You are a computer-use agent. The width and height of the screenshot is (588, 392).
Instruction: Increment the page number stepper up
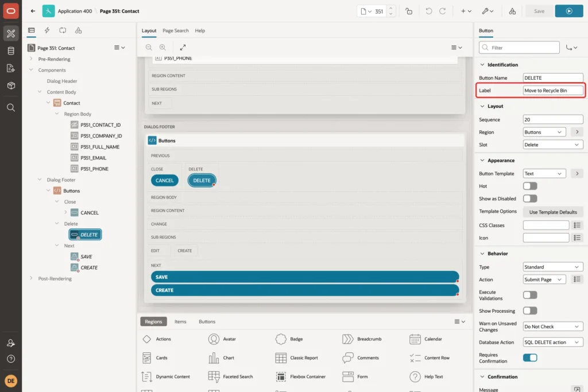(390, 8)
